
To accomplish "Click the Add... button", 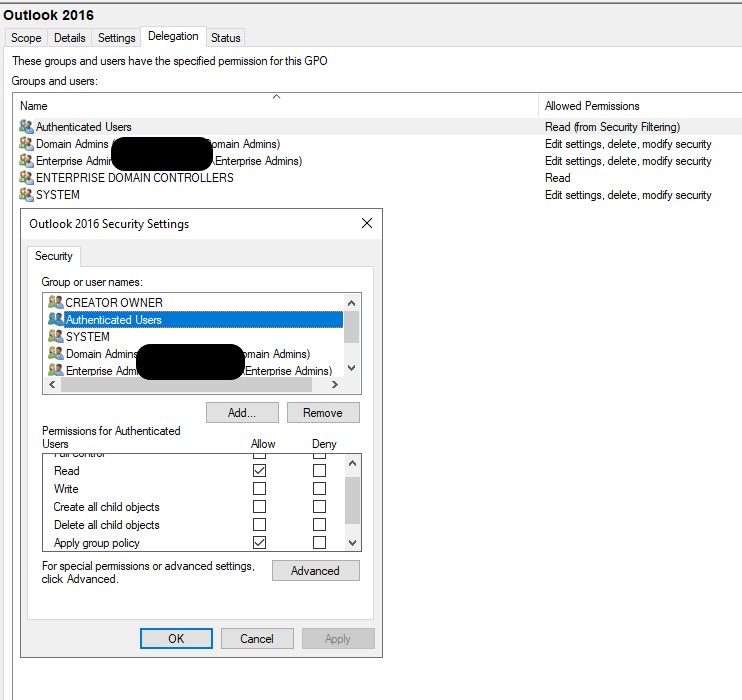I will click(x=242, y=413).
